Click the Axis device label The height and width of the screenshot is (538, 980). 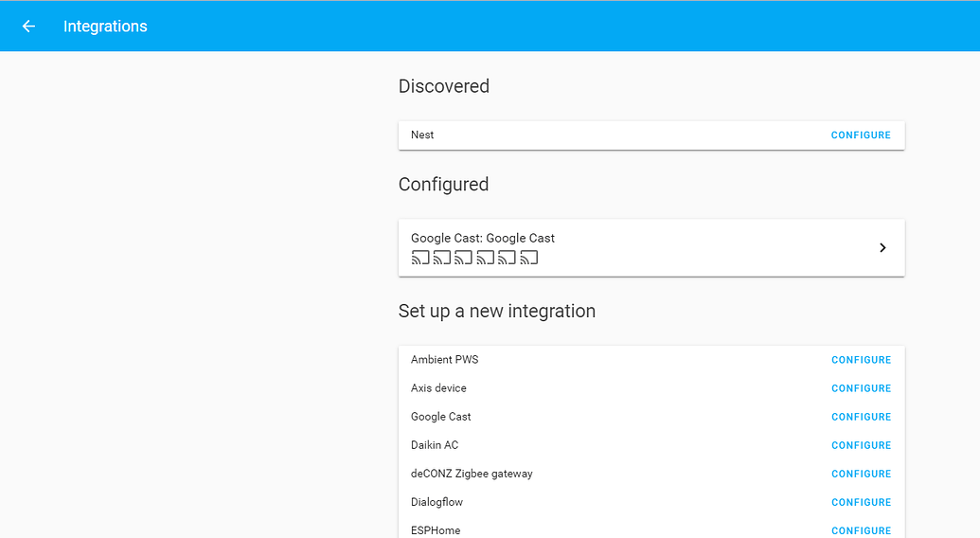(x=438, y=388)
